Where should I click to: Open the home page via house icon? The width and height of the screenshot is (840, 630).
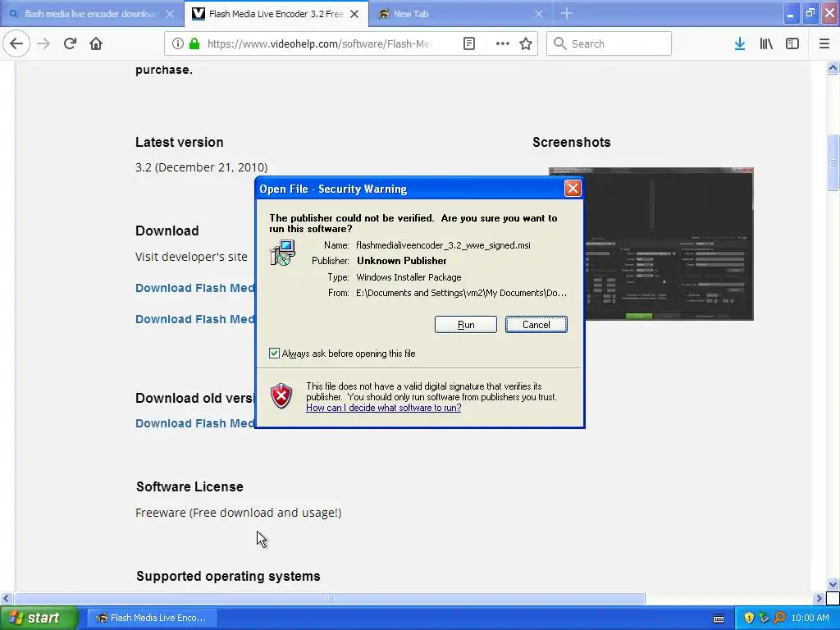coord(96,43)
